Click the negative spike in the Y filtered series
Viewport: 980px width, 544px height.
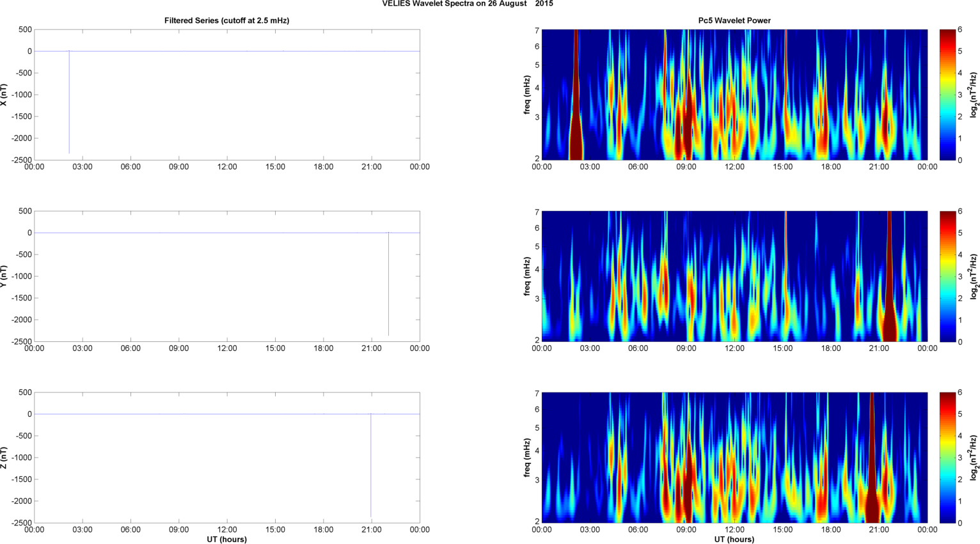click(x=388, y=284)
